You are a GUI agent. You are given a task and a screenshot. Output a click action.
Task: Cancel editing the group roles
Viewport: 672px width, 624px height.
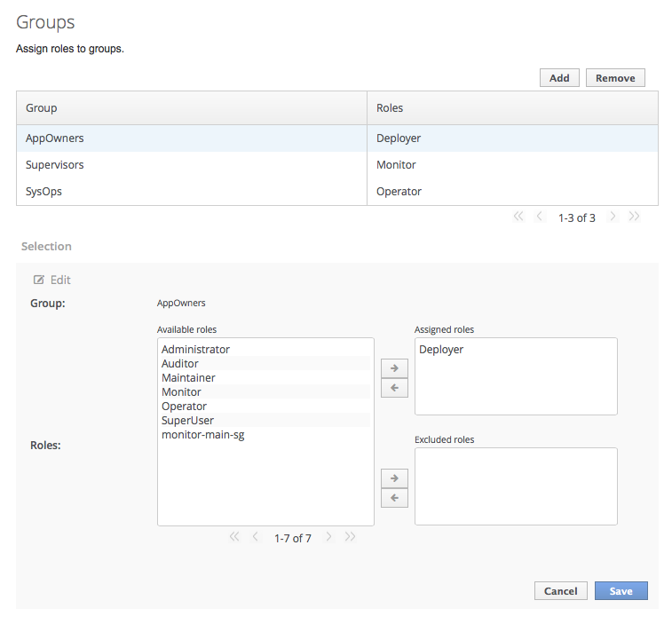tap(560, 591)
